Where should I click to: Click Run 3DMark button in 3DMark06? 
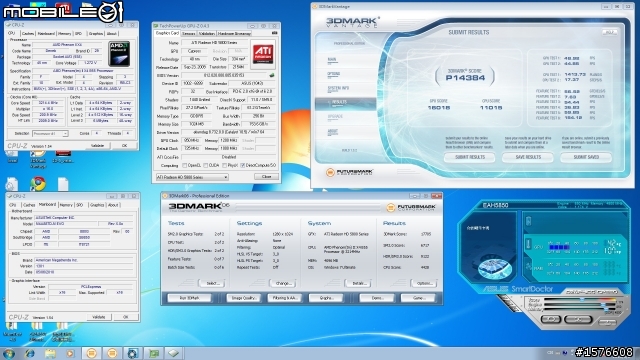[x=189, y=298]
